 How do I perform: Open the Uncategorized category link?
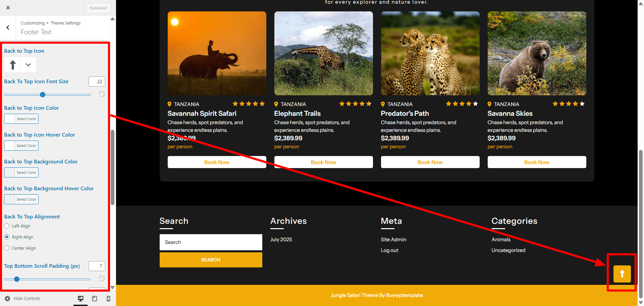click(508, 250)
